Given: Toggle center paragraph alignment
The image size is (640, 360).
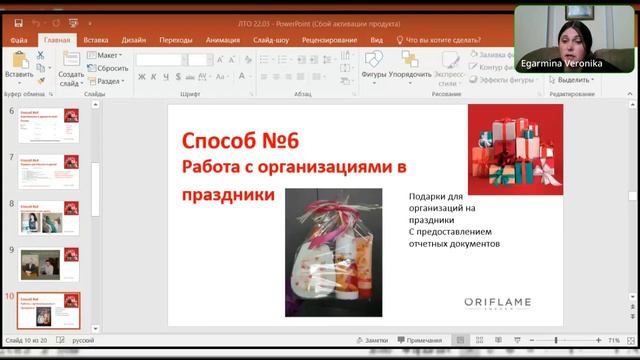Looking at the screenshot, I should pos(276,76).
